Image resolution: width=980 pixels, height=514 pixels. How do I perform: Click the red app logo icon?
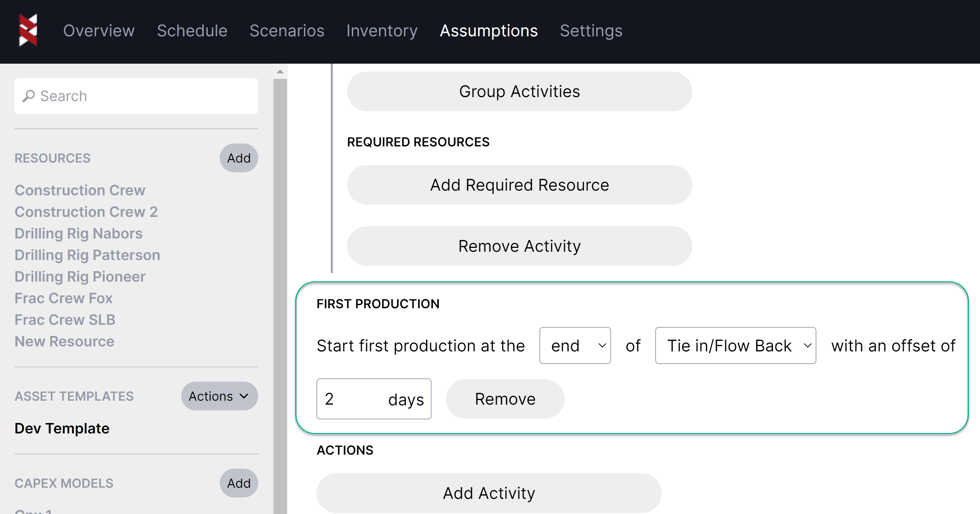click(x=28, y=30)
